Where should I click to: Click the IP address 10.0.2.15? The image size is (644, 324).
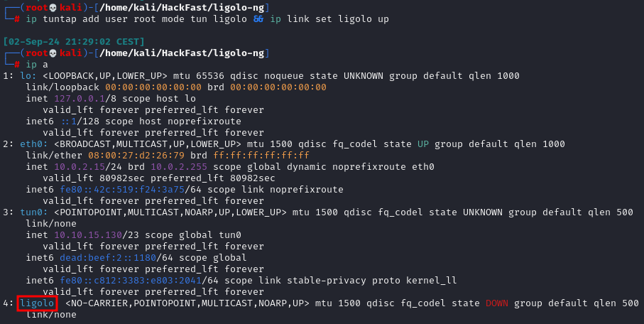pos(77,167)
